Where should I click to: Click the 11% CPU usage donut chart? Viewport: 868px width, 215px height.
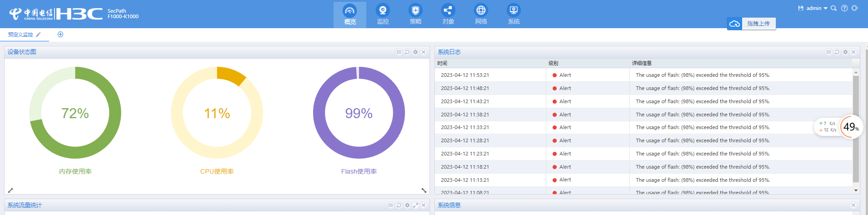217,113
